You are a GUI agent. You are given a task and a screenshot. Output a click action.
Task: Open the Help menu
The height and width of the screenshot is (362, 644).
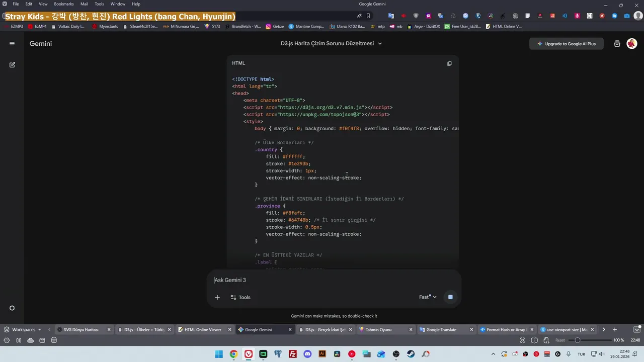pyautogui.click(x=136, y=4)
